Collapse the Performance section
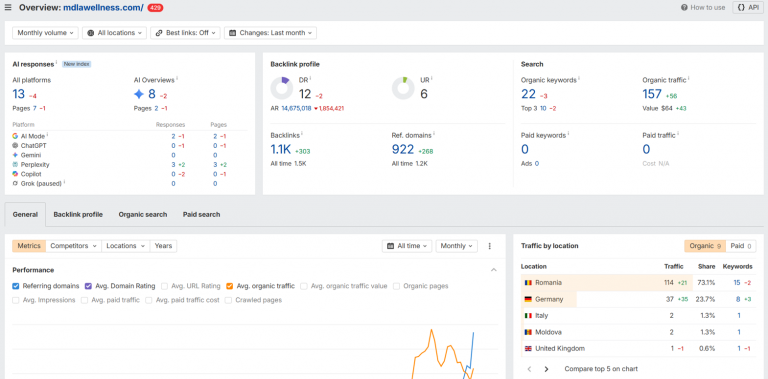This screenshot has width=768, height=379. tap(494, 270)
